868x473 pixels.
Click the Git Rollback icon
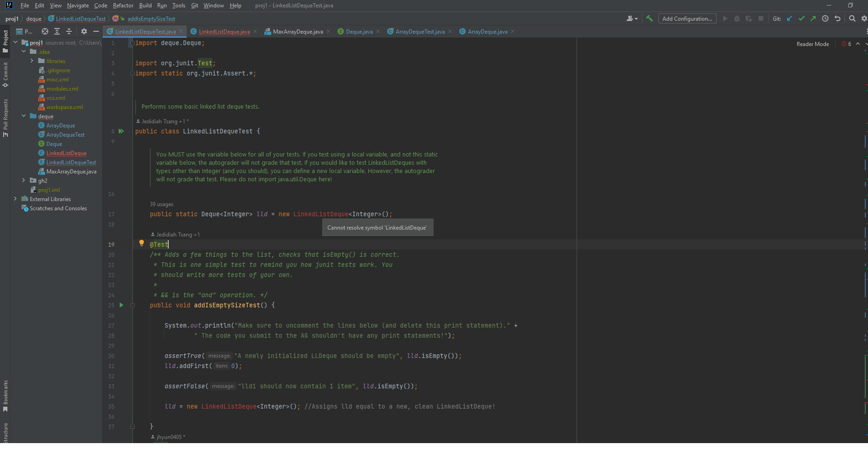click(x=837, y=19)
